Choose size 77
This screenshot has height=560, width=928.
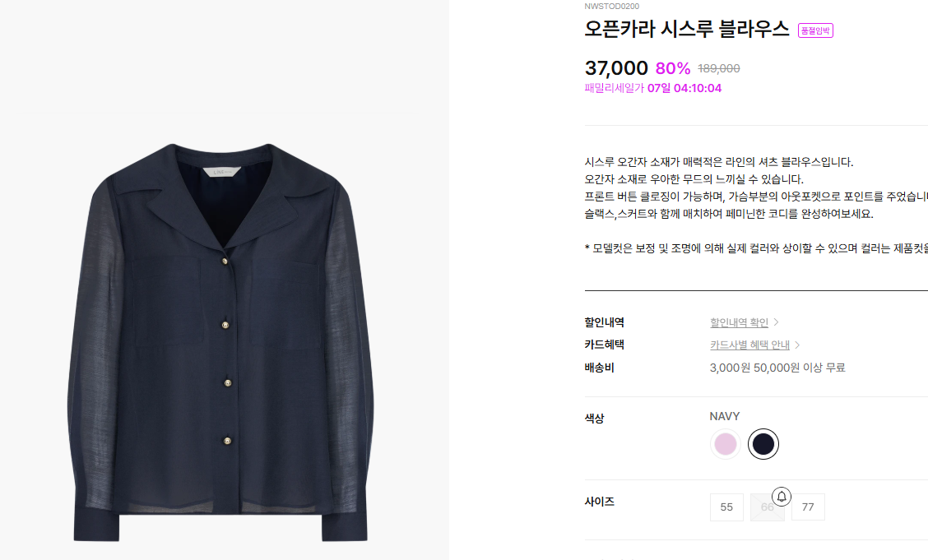pos(808,507)
